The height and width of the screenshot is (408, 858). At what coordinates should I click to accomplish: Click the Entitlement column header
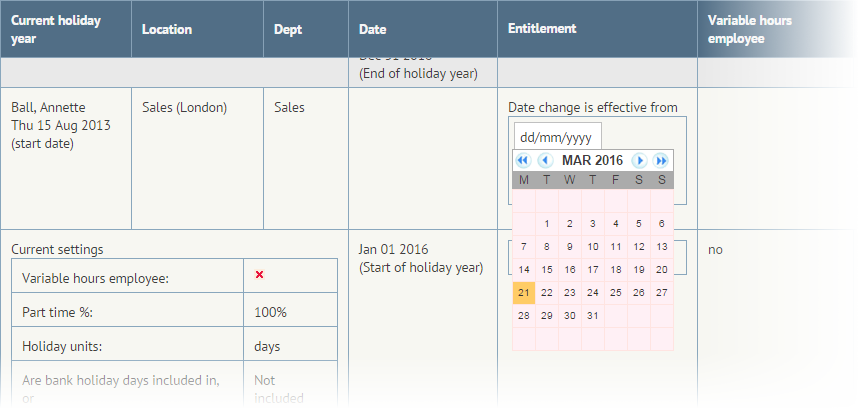coord(542,29)
